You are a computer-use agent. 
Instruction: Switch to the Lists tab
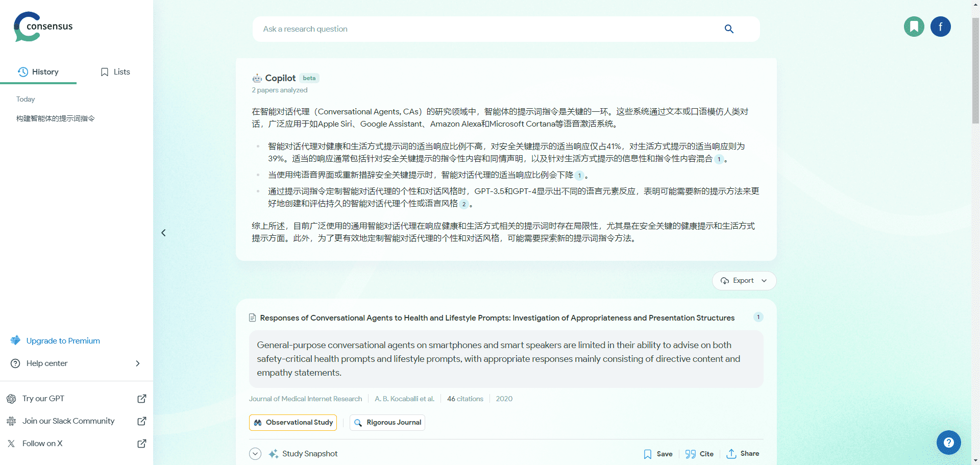[115, 72]
